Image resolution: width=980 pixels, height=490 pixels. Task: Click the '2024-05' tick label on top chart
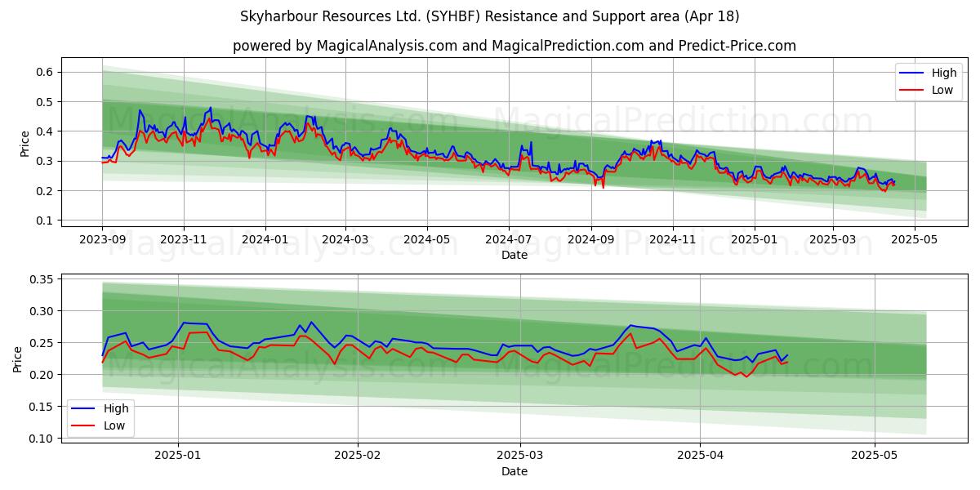(426, 240)
